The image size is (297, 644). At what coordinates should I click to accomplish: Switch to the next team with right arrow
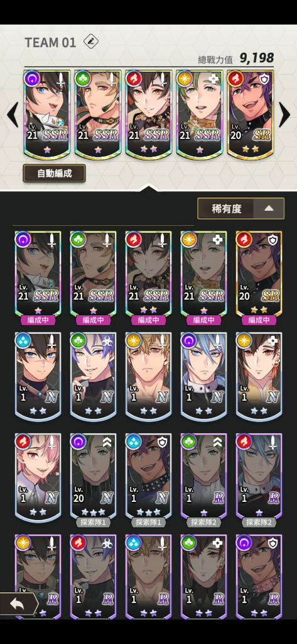tap(284, 115)
